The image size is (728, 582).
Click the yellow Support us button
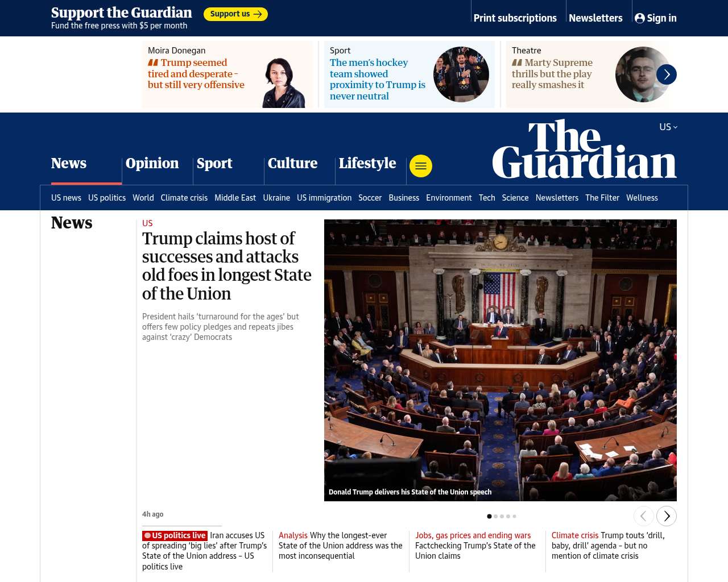235,14
